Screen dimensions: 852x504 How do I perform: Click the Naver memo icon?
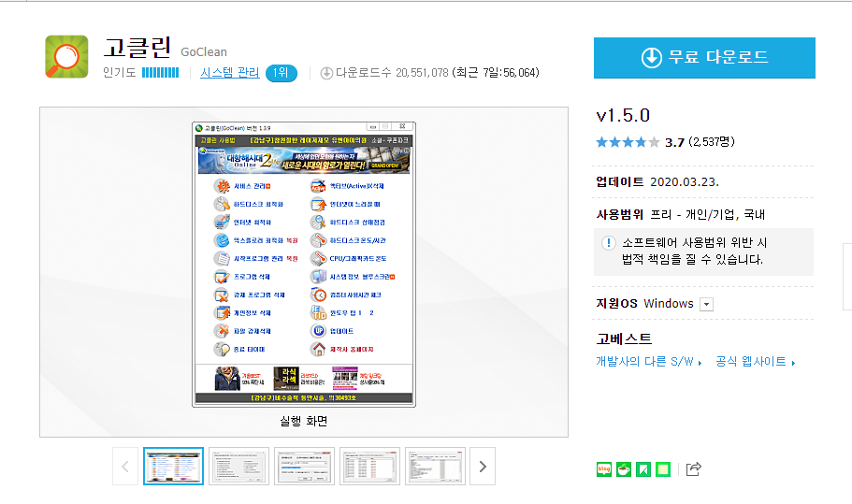tap(662, 469)
